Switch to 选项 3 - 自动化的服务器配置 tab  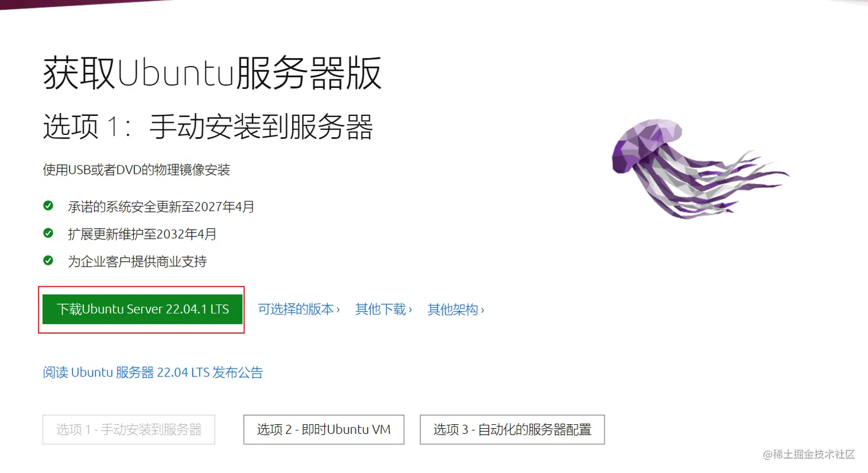512,429
